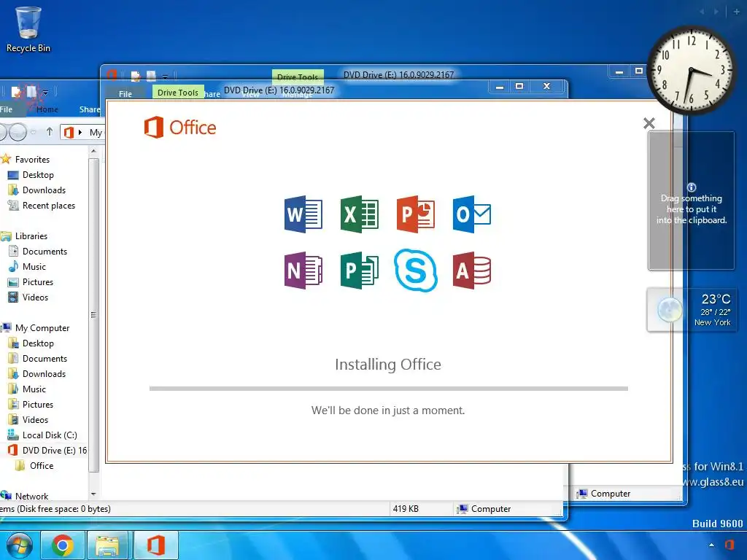
Task: Open Videos under My Computer
Action: point(28,419)
